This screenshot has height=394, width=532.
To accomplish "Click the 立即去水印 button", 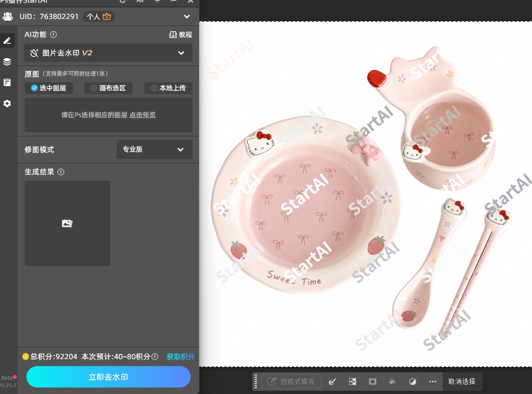I will [x=109, y=377].
